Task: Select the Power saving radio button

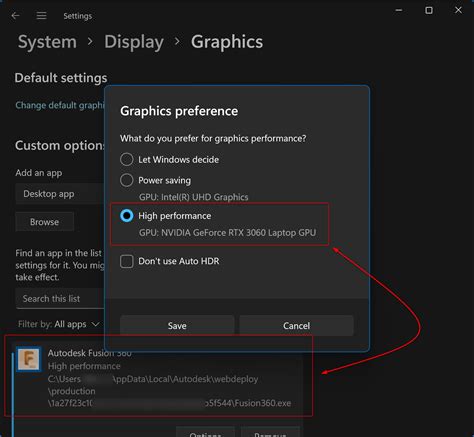Action: coord(127,180)
